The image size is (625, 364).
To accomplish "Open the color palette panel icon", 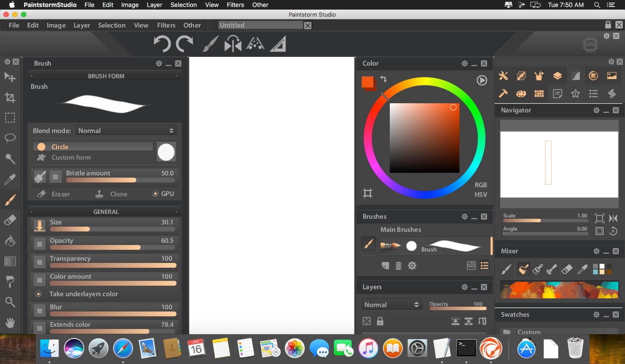I will click(x=521, y=93).
